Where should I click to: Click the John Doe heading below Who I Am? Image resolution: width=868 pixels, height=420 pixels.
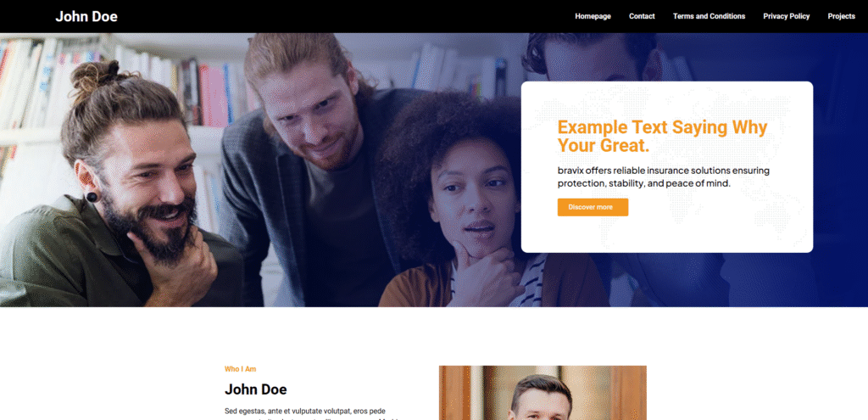tap(256, 389)
